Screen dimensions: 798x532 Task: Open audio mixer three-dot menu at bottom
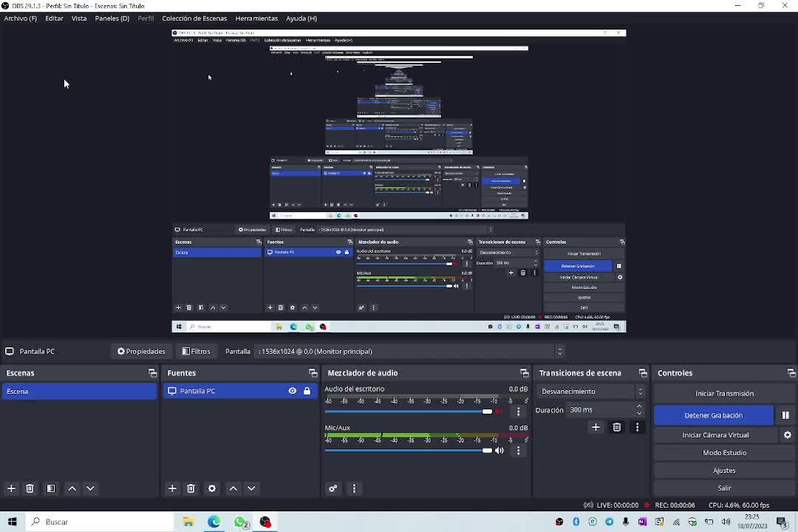pos(354,488)
